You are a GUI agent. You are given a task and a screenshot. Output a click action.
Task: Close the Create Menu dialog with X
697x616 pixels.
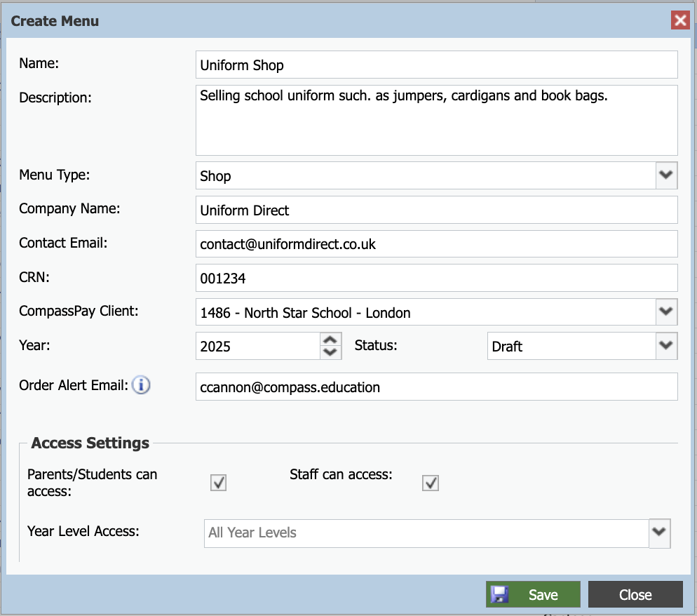(680, 20)
